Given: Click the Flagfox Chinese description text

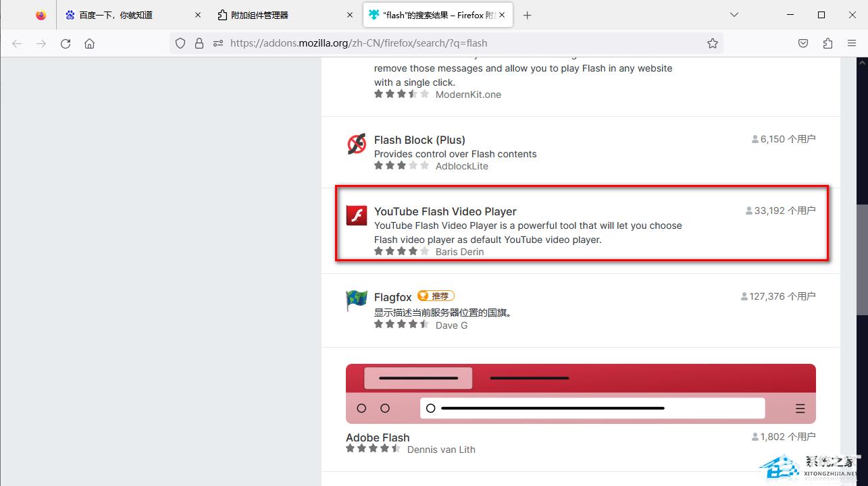Looking at the screenshot, I should point(444,313).
